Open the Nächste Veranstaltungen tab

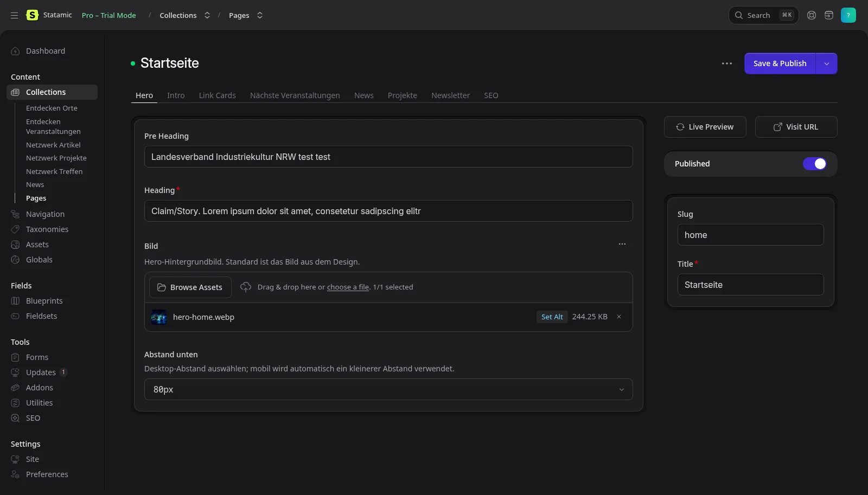point(295,95)
